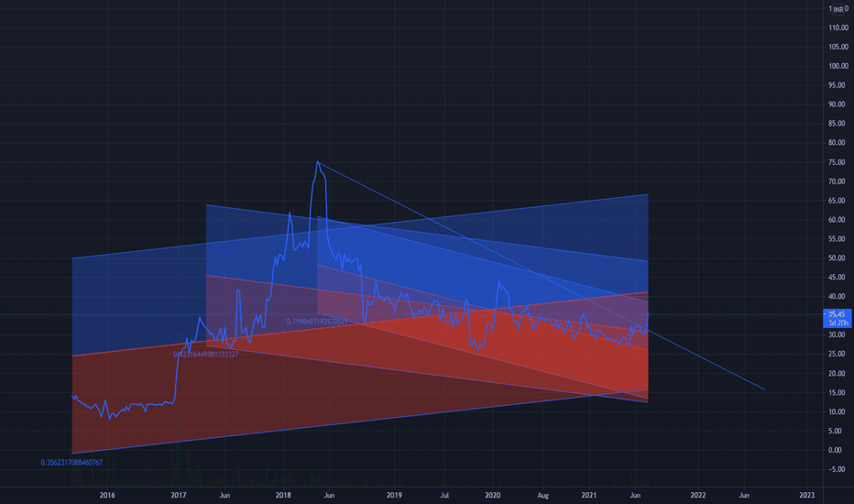Click the Jun label between 2018 and 2019

[329, 495]
